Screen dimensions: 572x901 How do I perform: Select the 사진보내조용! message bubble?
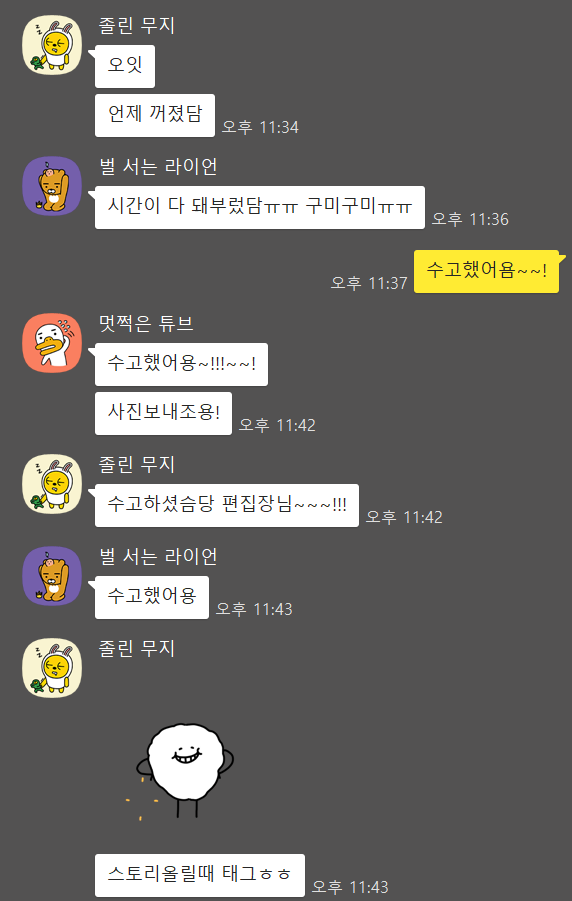163,414
